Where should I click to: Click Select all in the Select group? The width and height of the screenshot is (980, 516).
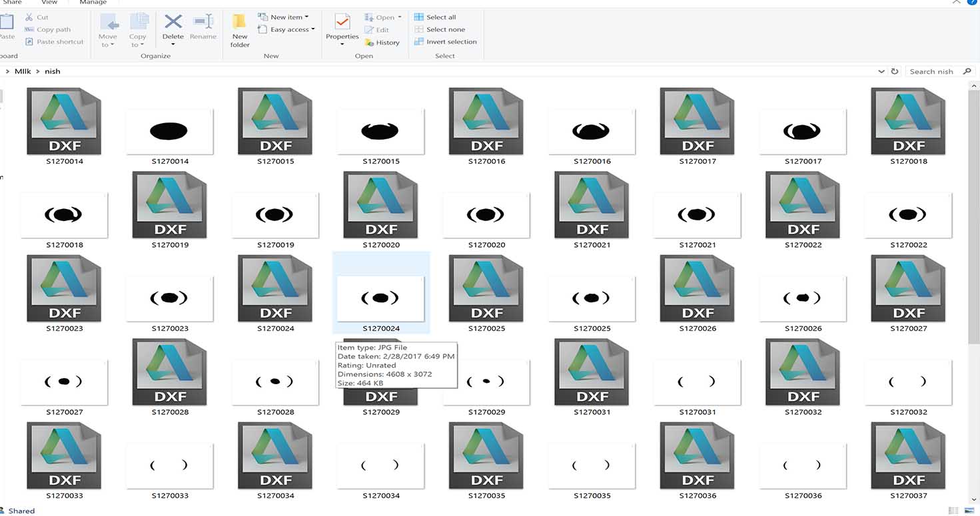click(x=435, y=17)
